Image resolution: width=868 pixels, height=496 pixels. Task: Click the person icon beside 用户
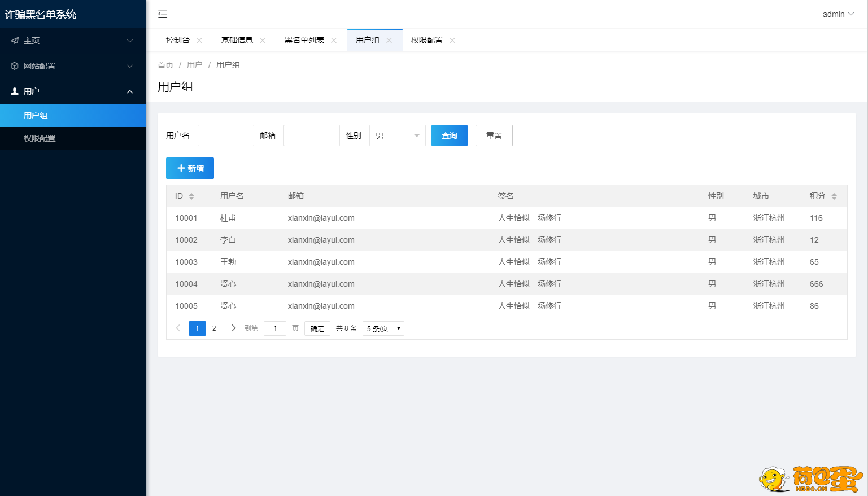(15, 91)
